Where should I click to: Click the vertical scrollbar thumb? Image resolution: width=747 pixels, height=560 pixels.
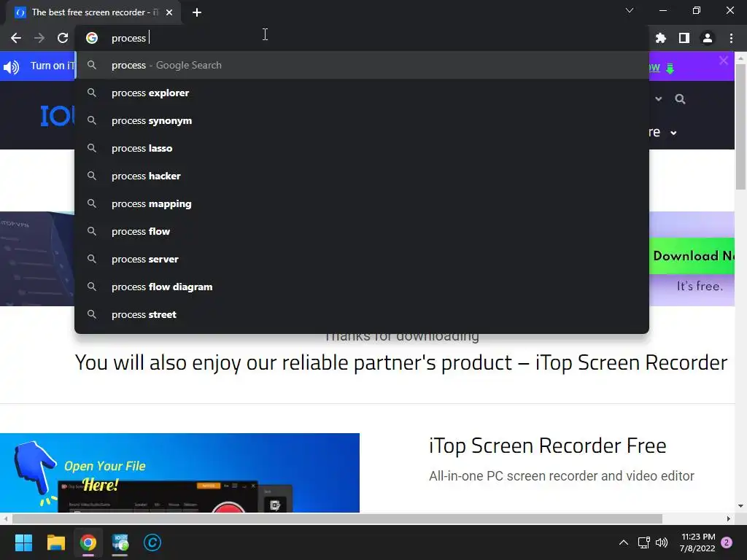[740, 126]
